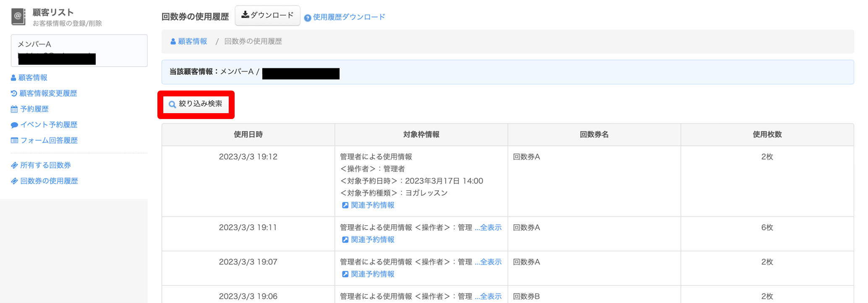868x303 pixels.
Task: Expand 全表示 in the 19:06 row
Action: click(488, 296)
